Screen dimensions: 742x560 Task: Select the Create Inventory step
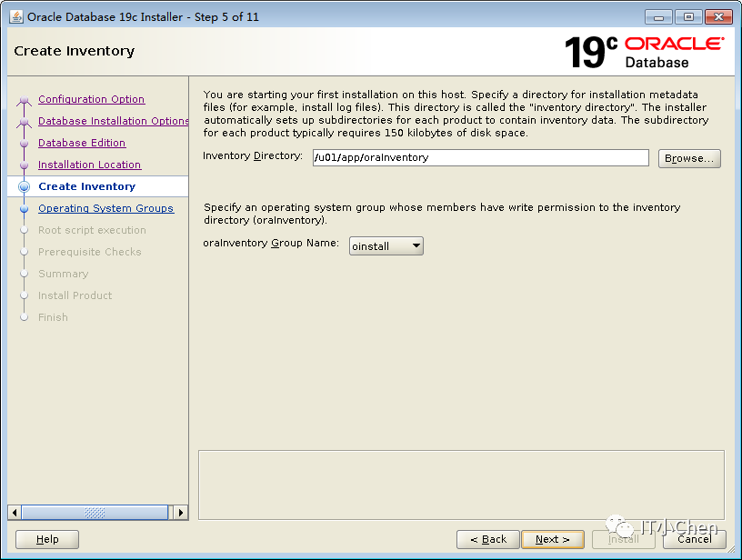tap(87, 186)
